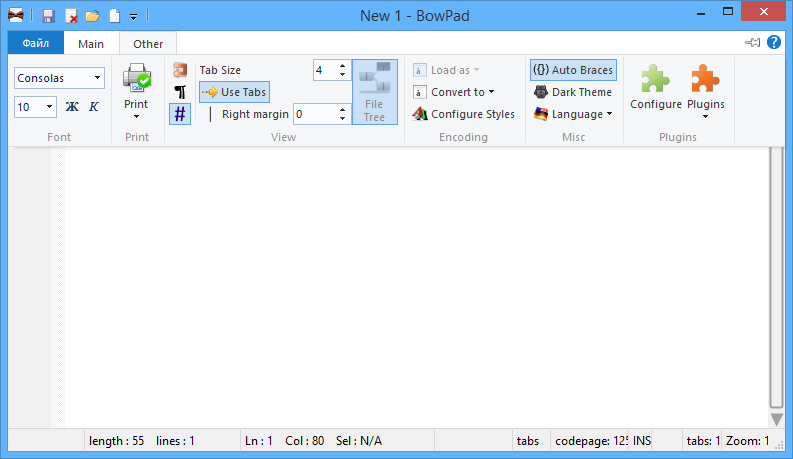The width and height of the screenshot is (793, 459).
Task: Minimize the BowPad window
Action: (701, 12)
